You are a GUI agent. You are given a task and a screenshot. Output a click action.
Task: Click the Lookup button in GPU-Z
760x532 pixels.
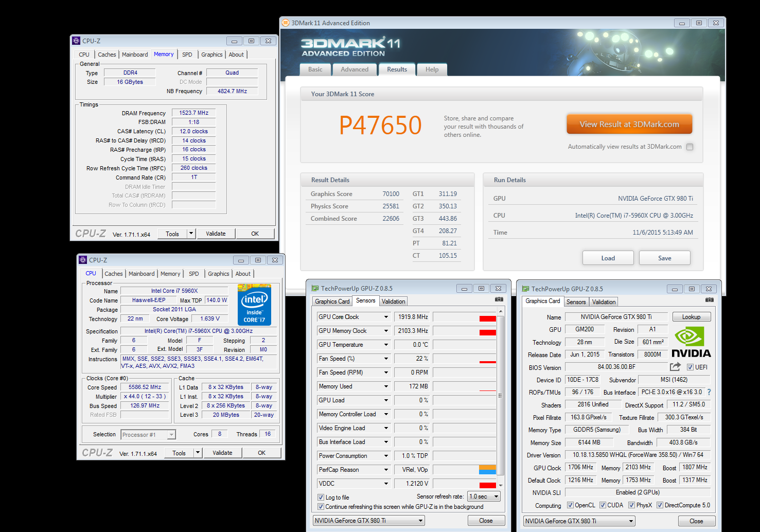[691, 317]
